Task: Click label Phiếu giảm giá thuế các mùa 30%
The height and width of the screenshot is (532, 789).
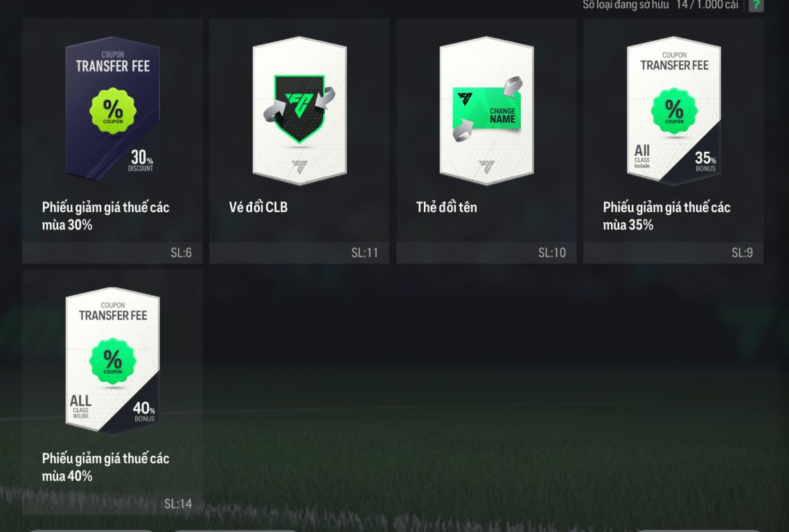Action: pyautogui.click(x=106, y=216)
